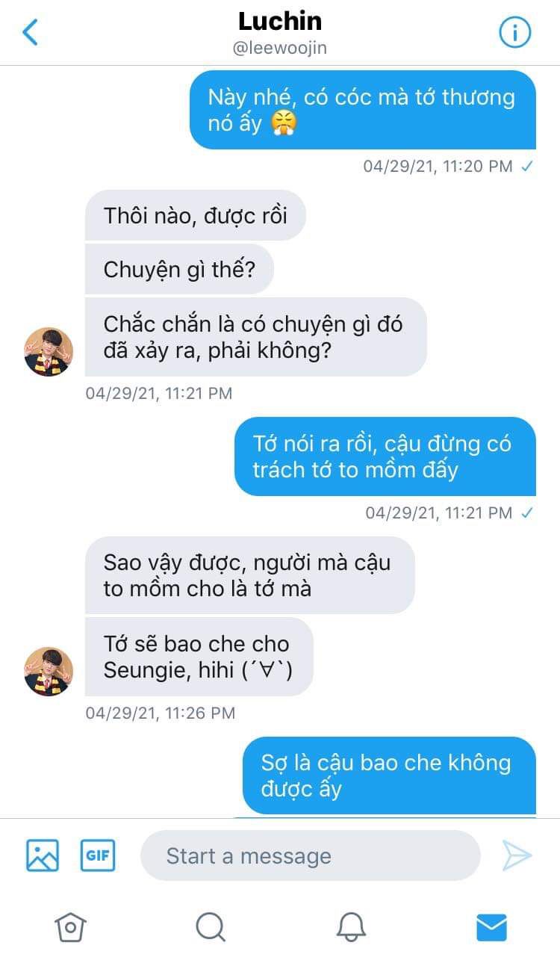This screenshot has height=966, width=560.
Task: Tap avatar beside "Tớ sẽ bao che" message
Action: tap(49, 671)
